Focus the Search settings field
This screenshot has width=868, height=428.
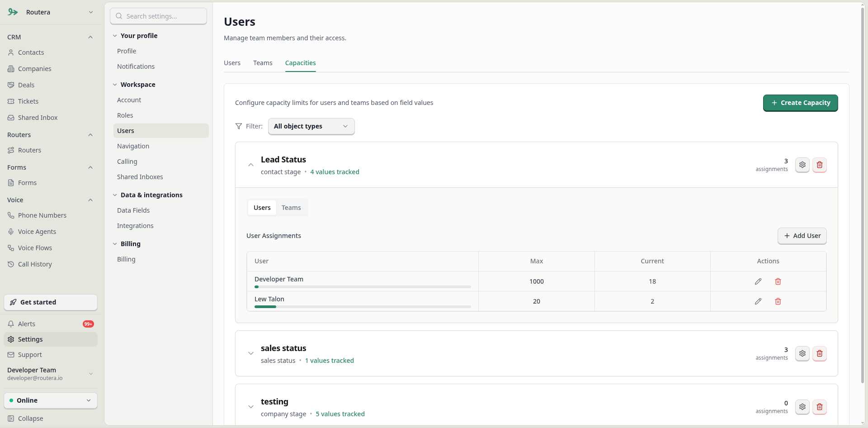click(158, 16)
